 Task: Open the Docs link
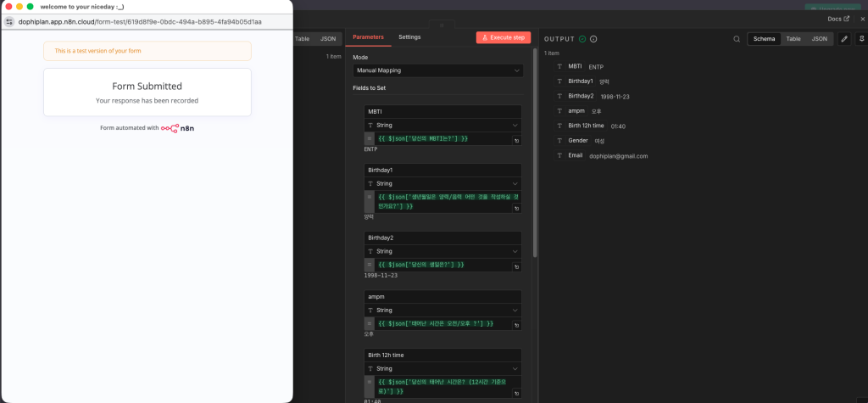click(x=837, y=19)
